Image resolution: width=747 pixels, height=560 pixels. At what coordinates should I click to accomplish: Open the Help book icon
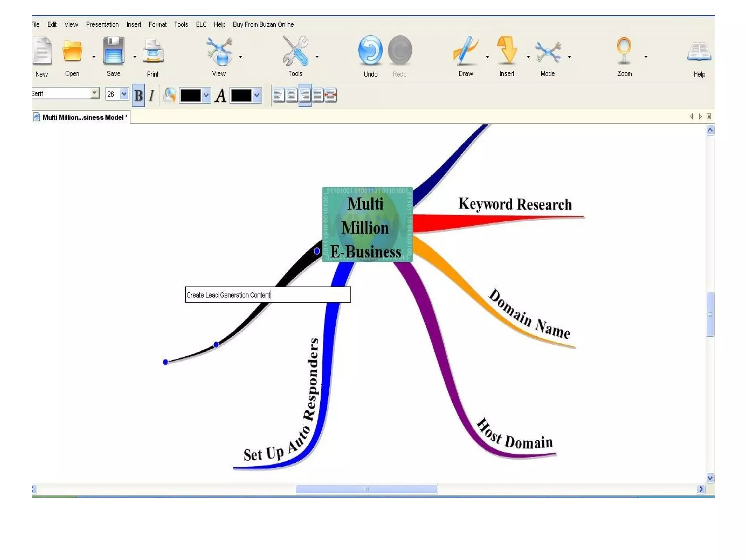point(699,51)
